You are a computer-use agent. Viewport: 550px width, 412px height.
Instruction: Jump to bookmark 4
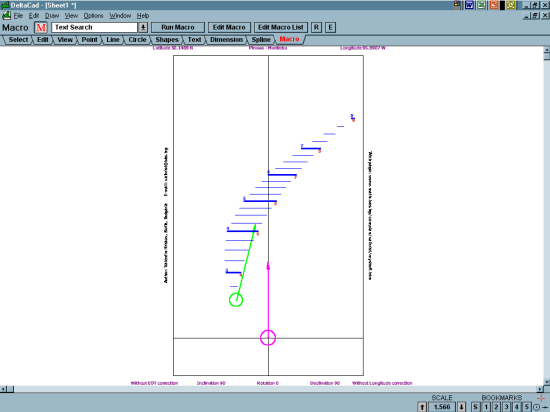516,407
